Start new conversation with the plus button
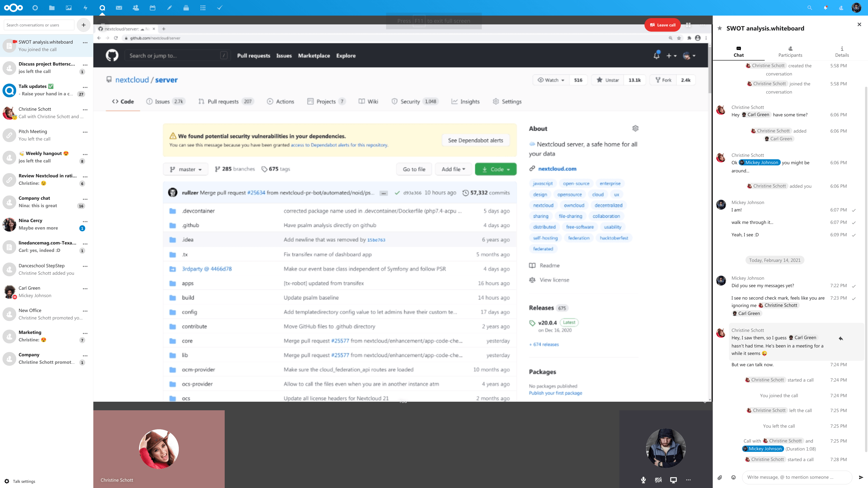 84,25
